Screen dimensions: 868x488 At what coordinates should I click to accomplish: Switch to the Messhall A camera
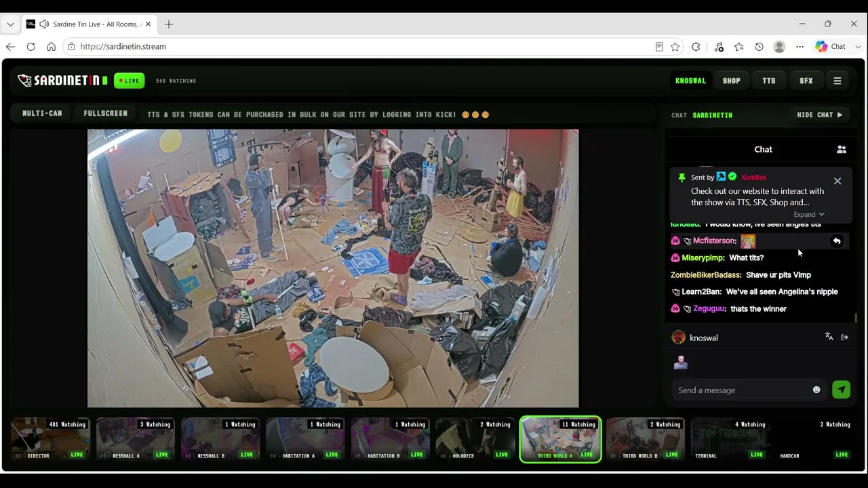pyautogui.click(x=136, y=439)
